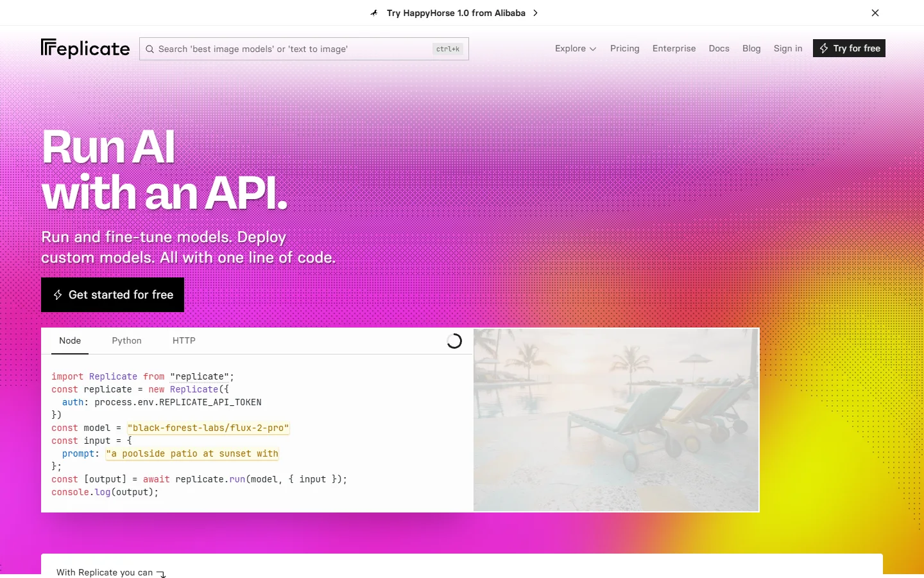Screen dimensions: 924x578
Task: Click the horse icon in the announcement banner
Action: click(375, 13)
